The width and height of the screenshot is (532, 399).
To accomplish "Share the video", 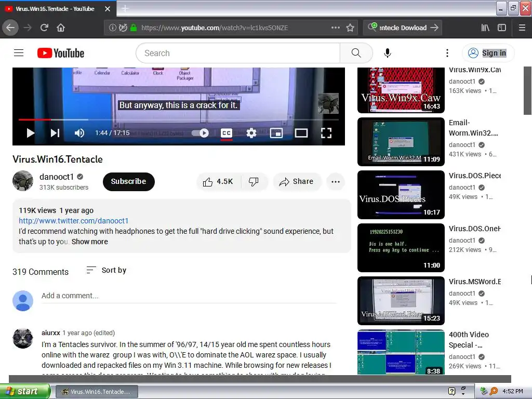I will 297,181.
